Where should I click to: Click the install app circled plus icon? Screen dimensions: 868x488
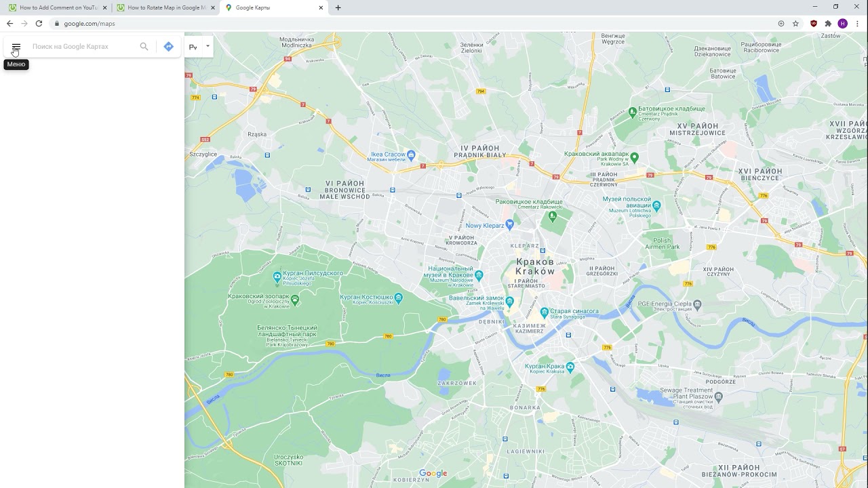781,23
